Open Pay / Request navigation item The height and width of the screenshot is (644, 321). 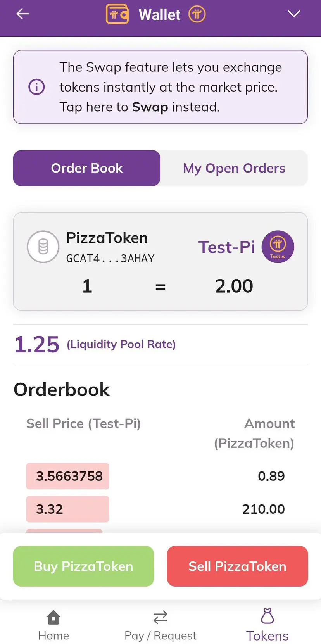click(160, 625)
